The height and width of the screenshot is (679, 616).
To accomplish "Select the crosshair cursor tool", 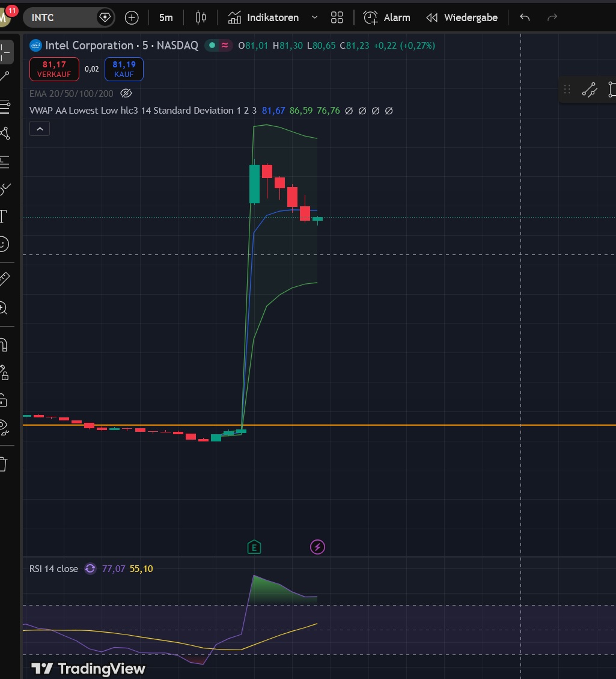I will click(4, 52).
